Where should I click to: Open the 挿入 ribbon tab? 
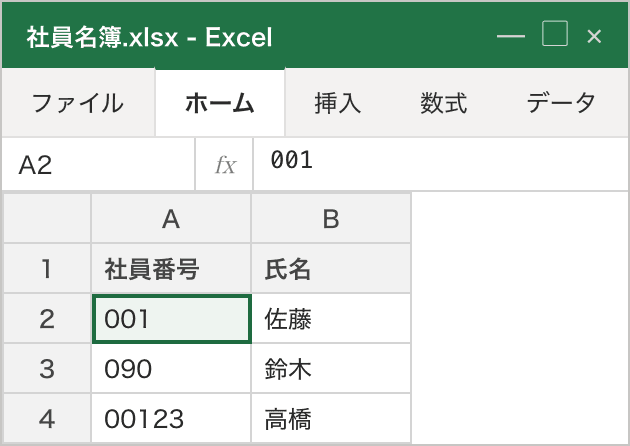(338, 103)
